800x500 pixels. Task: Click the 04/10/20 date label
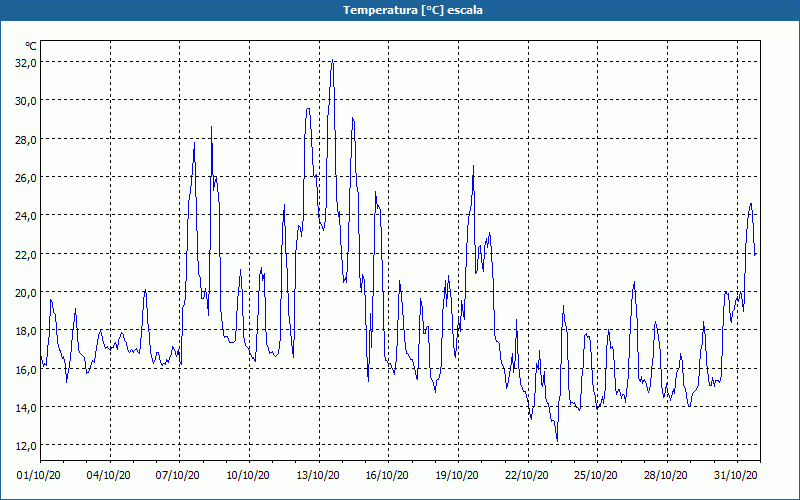tap(108, 475)
